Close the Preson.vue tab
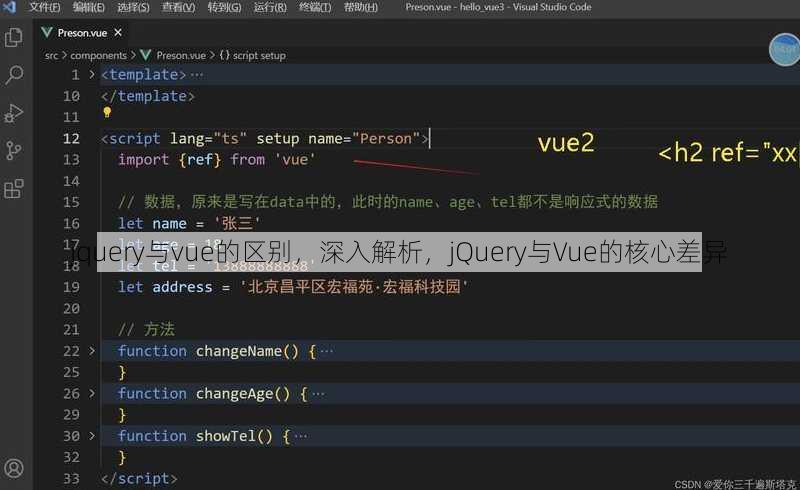The height and width of the screenshot is (490, 800). point(118,33)
